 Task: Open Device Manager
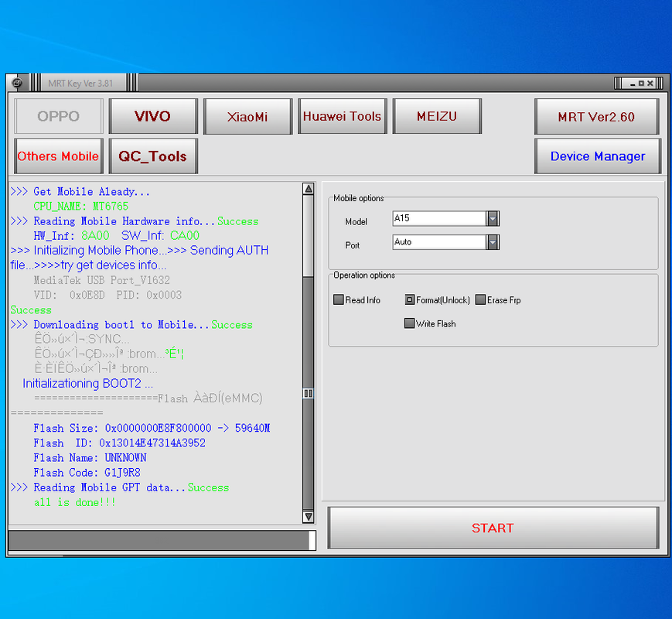click(x=598, y=156)
